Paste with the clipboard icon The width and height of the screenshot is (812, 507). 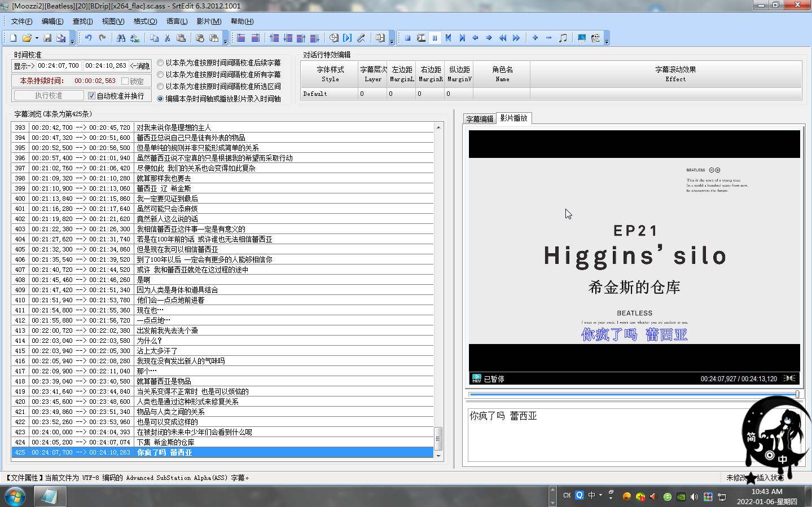(181, 38)
